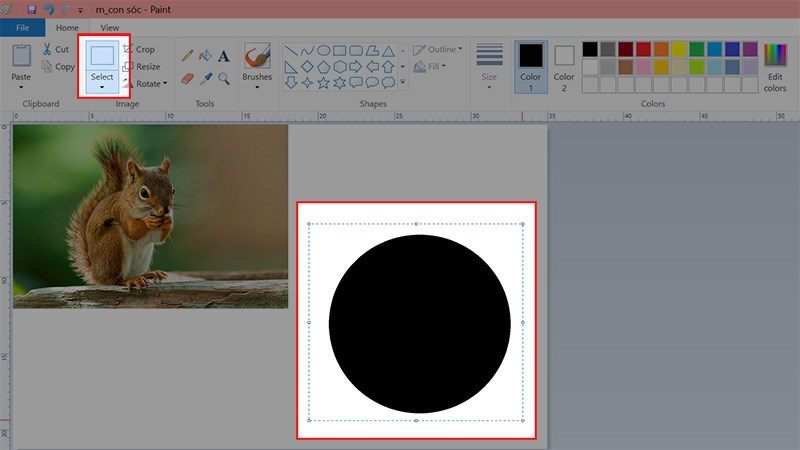Expand the Select dropdown arrow
Viewport: 800px width, 450px height.
[x=102, y=87]
